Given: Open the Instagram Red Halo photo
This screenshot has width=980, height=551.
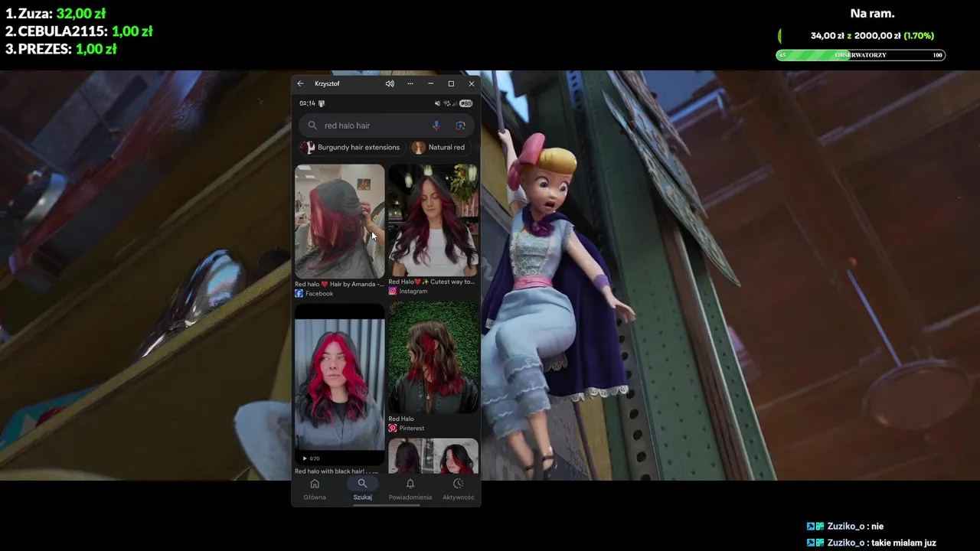Looking at the screenshot, I should click(x=433, y=220).
